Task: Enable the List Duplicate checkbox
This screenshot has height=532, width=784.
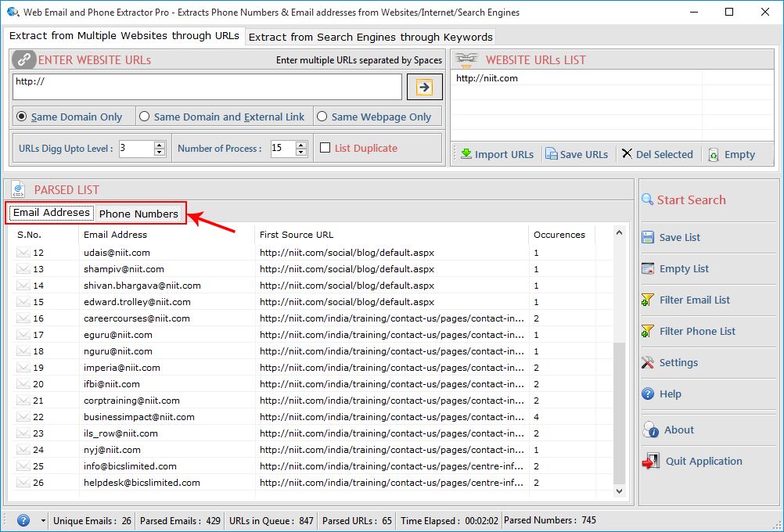Action: (x=325, y=148)
